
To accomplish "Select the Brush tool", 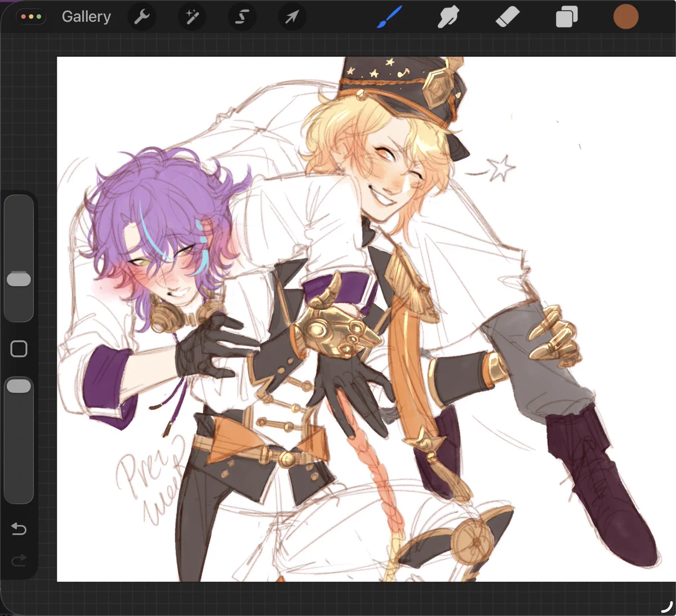I will pyautogui.click(x=389, y=17).
